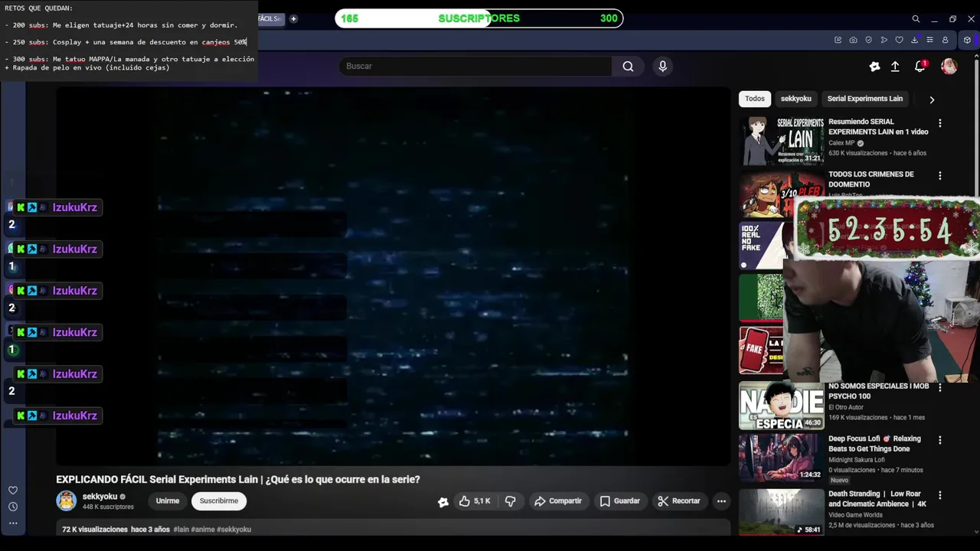This screenshot has width=980, height=551.
Task: Click the #anime hashtag
Action: [203, 530]
